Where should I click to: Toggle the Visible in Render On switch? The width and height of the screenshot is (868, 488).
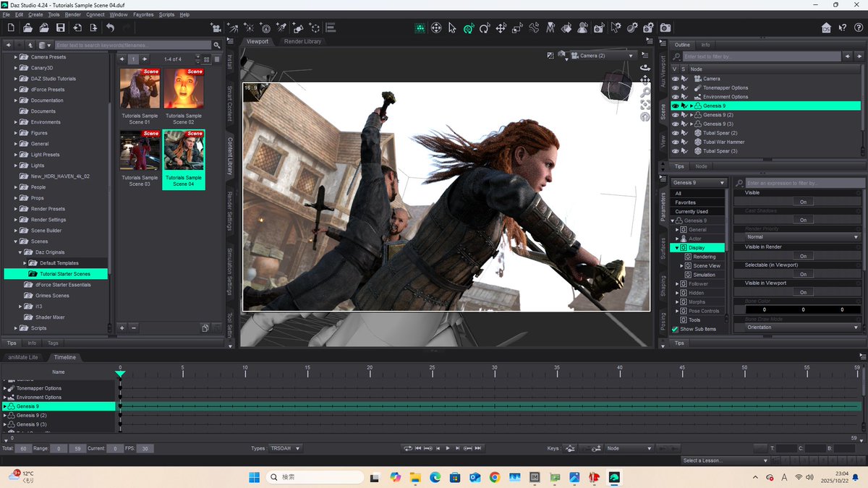click(803, 256)
